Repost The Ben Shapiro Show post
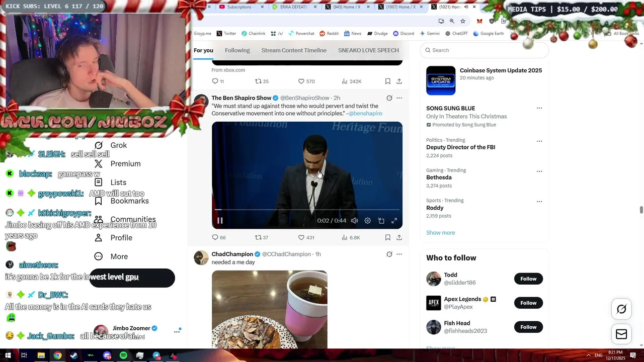644x362 pixels. (261, 237)
